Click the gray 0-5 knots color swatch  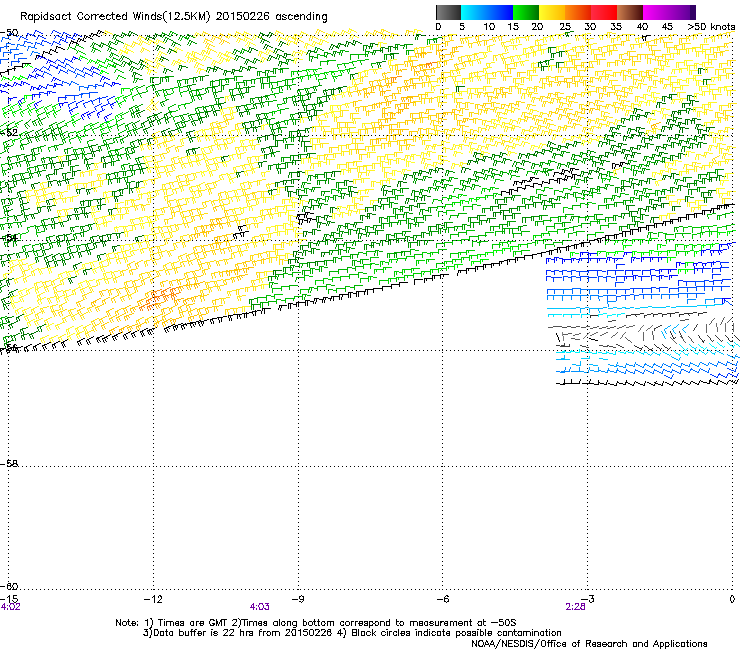tap(448, 12)
